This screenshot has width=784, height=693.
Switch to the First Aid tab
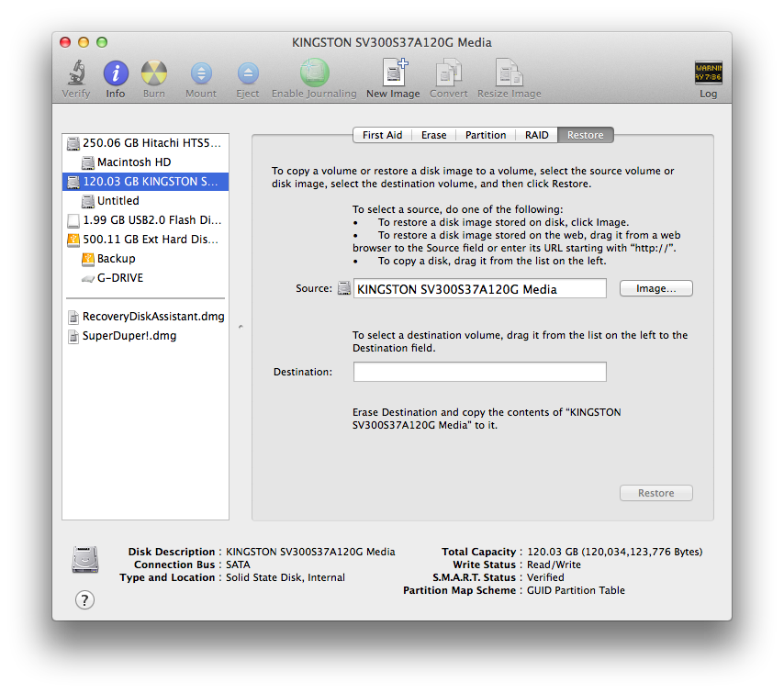click(383, 135)
